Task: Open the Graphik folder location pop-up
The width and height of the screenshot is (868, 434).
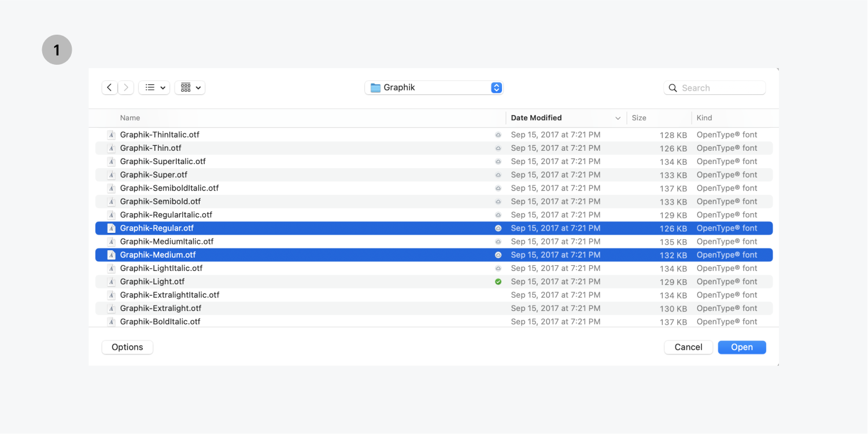Action: tap(434, 87)
